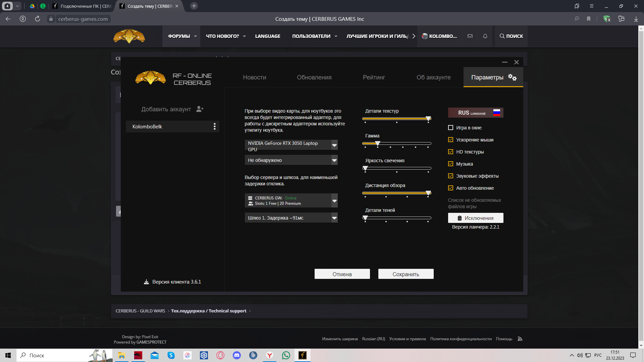
Task: Open a new browser tab
Action: tap(194, 6)
